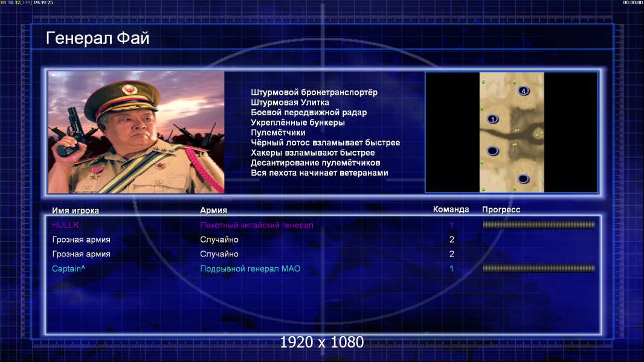Click the 'Армия' column header

coord(214,211)
